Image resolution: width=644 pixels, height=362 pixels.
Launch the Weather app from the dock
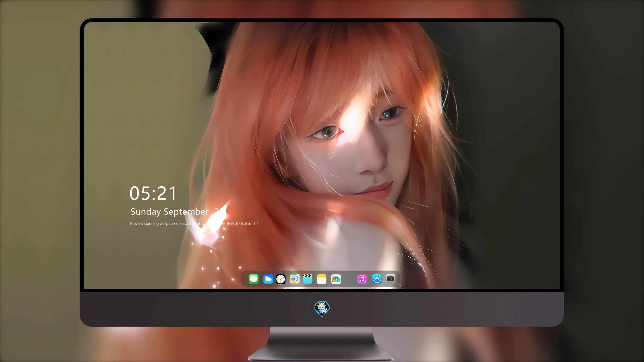[x=268, y=279]
